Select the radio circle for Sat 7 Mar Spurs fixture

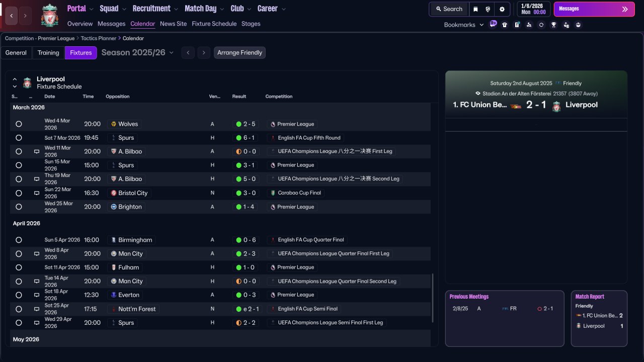[x=19, y=138]
